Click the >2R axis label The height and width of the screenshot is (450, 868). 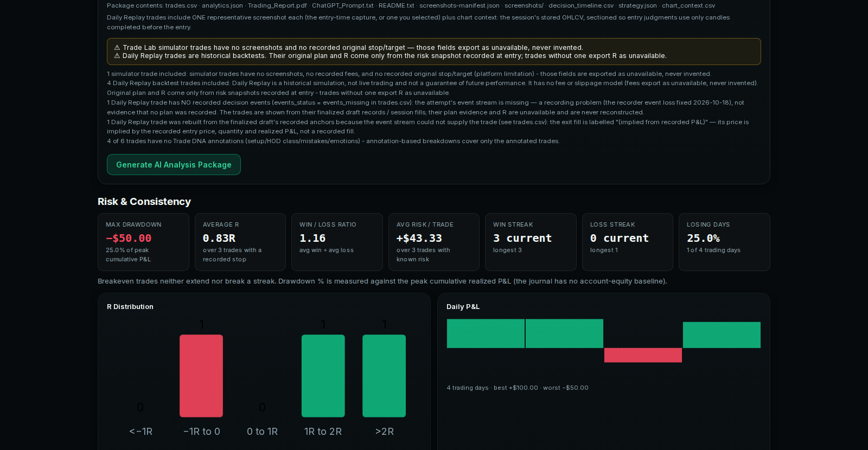(385, 432)
